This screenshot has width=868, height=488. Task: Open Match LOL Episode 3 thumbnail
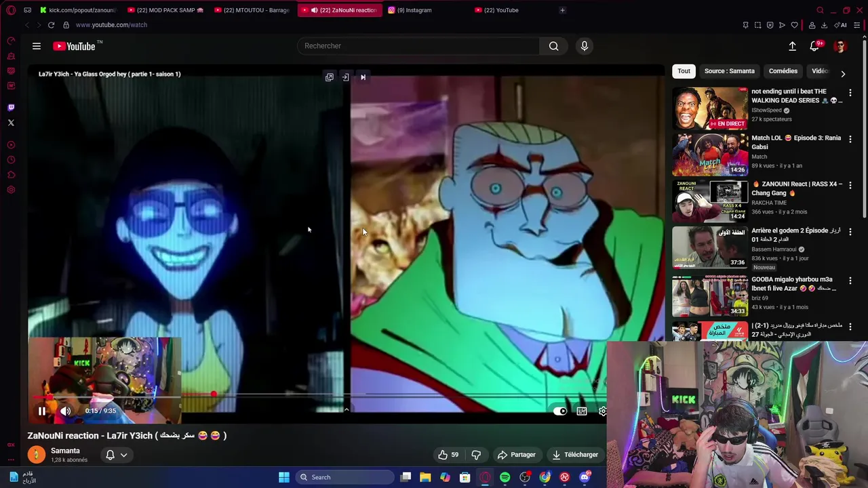pos(710,155)
